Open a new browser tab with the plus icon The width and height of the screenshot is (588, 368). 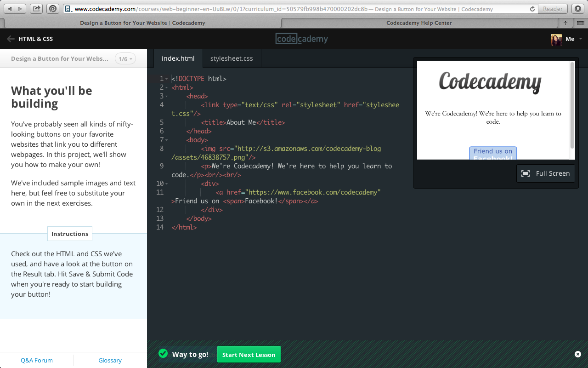tap(565, 23)
